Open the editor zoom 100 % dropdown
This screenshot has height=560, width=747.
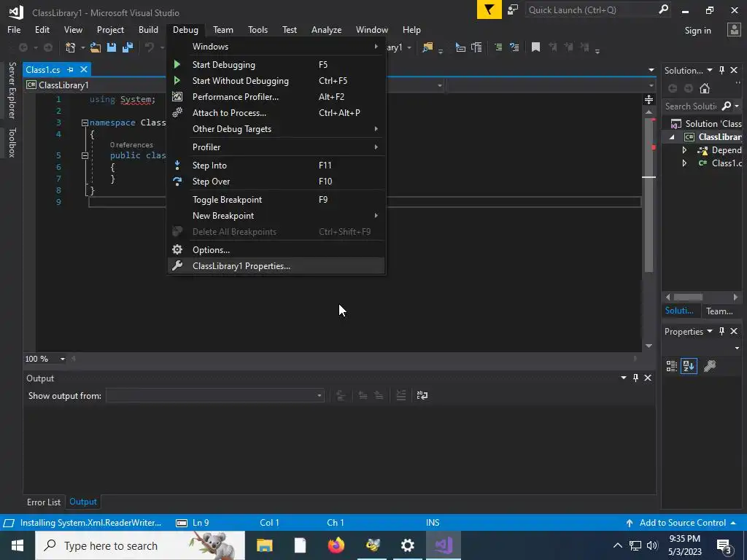coord(63,359)
